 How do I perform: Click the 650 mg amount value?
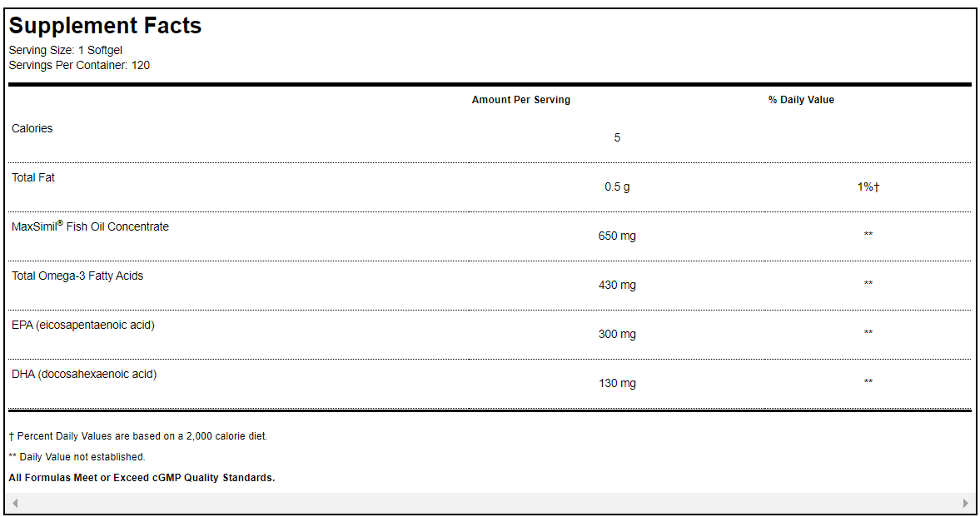pos(617,236)
